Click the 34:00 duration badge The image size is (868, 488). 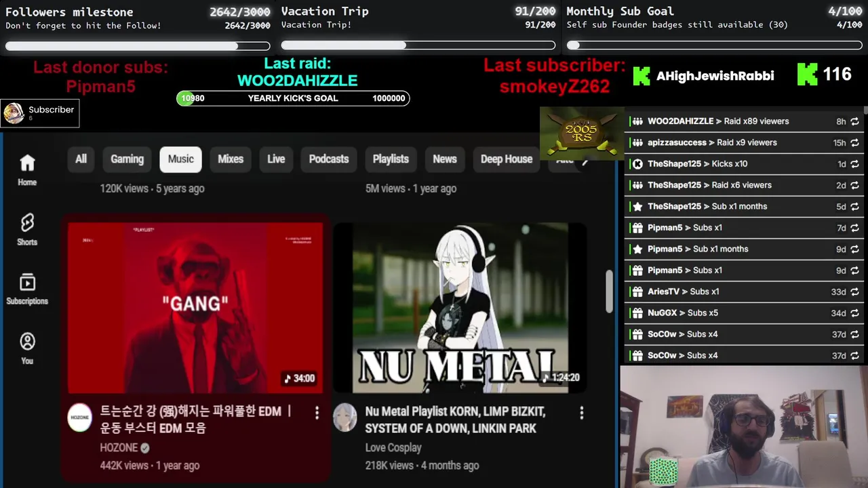point(299,378)
